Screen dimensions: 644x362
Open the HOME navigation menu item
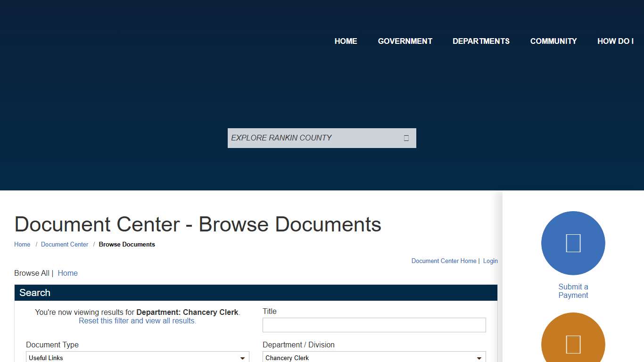pyautogui.click(x=346, y=41)
